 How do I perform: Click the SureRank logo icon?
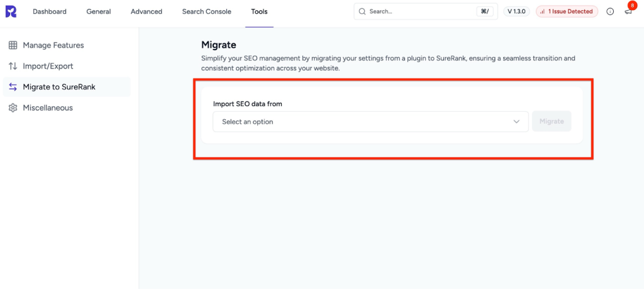[x=11, y=11]
